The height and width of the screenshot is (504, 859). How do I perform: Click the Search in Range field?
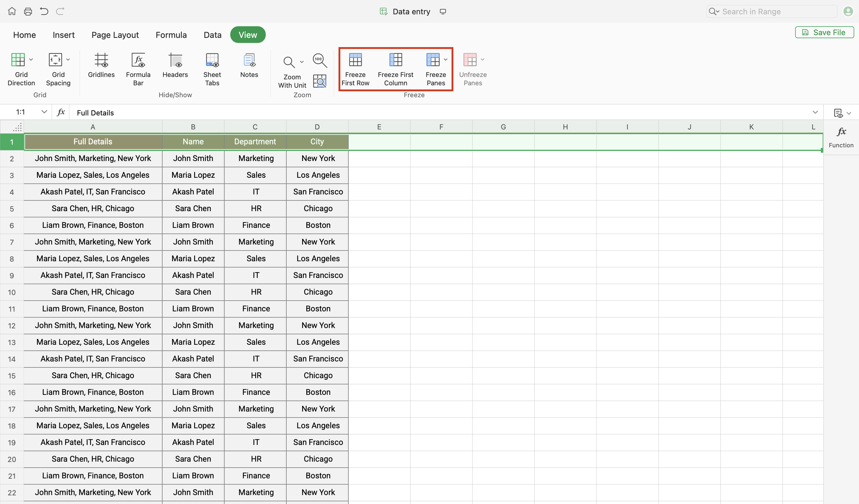pos(777,12)
